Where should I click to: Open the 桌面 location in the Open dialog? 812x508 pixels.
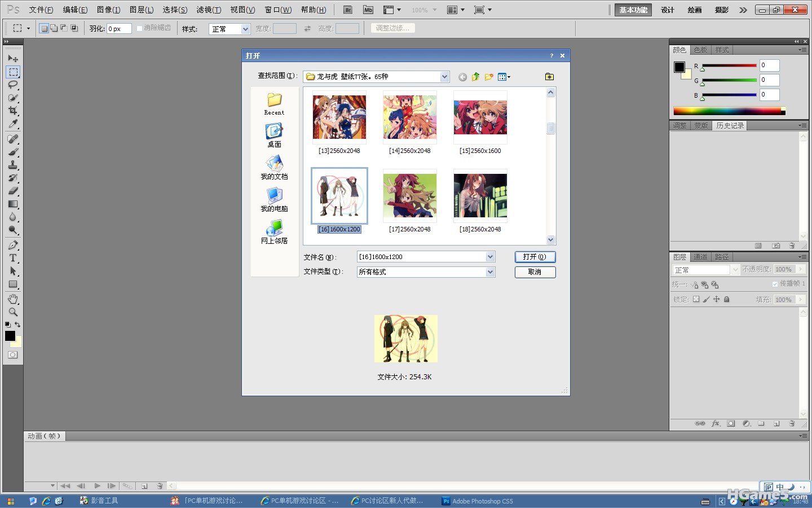tap(274, 135)
